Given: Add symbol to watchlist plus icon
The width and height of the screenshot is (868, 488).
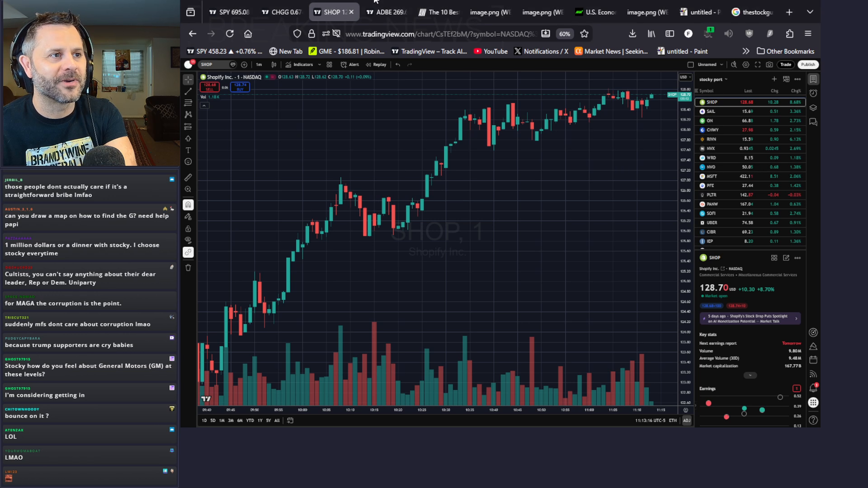Looking at the screenshot, I should point(774,79).
